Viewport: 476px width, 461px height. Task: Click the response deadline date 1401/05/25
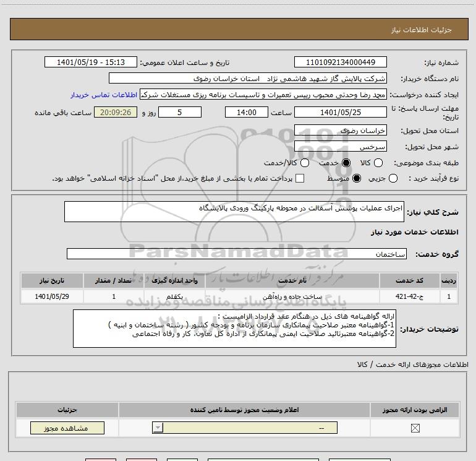(x=340, y=112)
